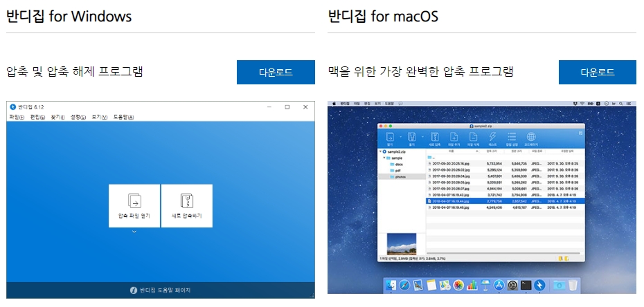
Task: Click the column settings list toolbar icon
Action: (512, 137)
